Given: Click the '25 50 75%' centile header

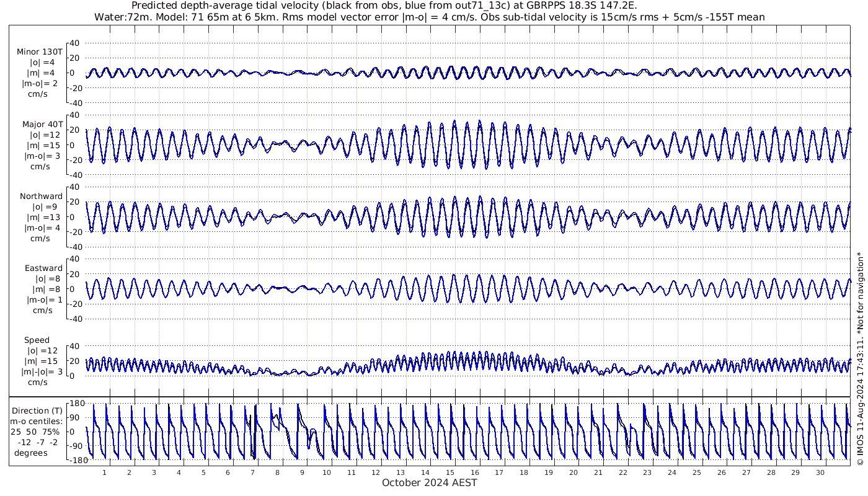Looking at the screenshot, I should (x=35, y=432).
